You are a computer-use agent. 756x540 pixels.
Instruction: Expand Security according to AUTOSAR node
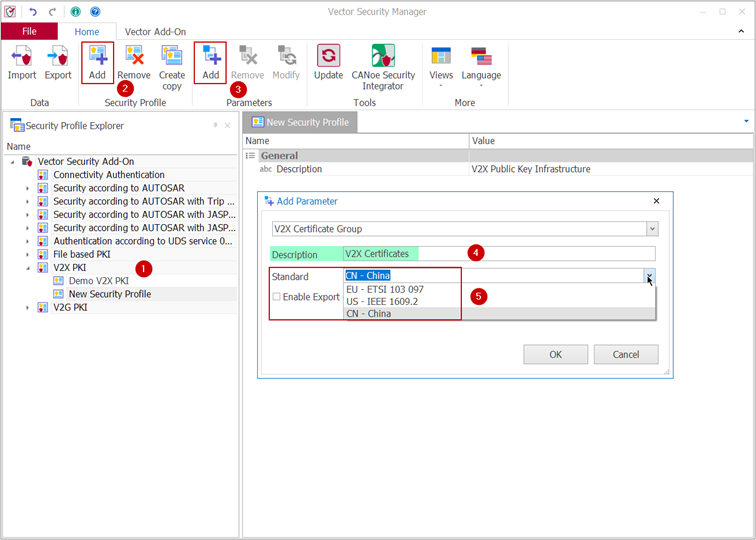(27, 188)
